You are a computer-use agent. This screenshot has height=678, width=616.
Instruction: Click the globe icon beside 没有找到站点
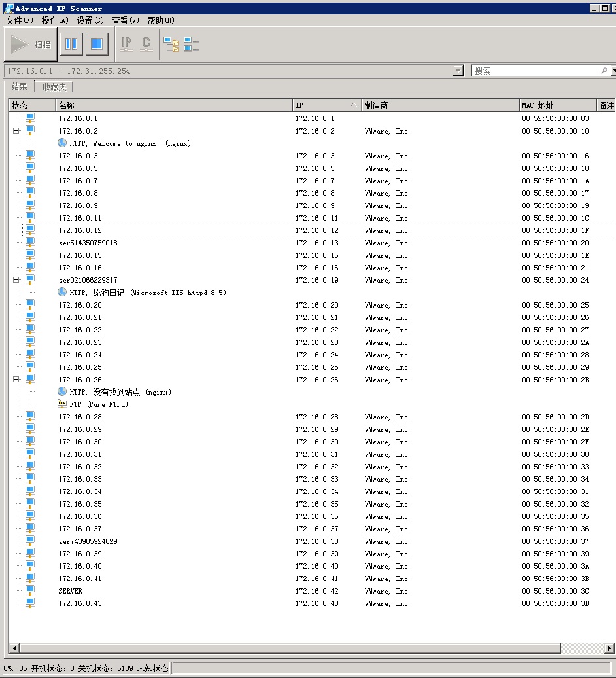coord(62,392)
